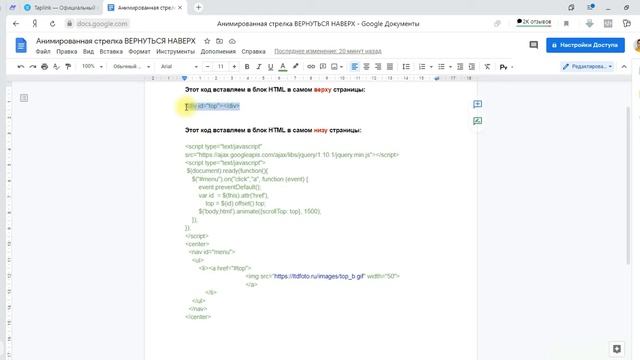640x360 pixels.
Task: Expand bulleted list options
Action: coord(450,67)
